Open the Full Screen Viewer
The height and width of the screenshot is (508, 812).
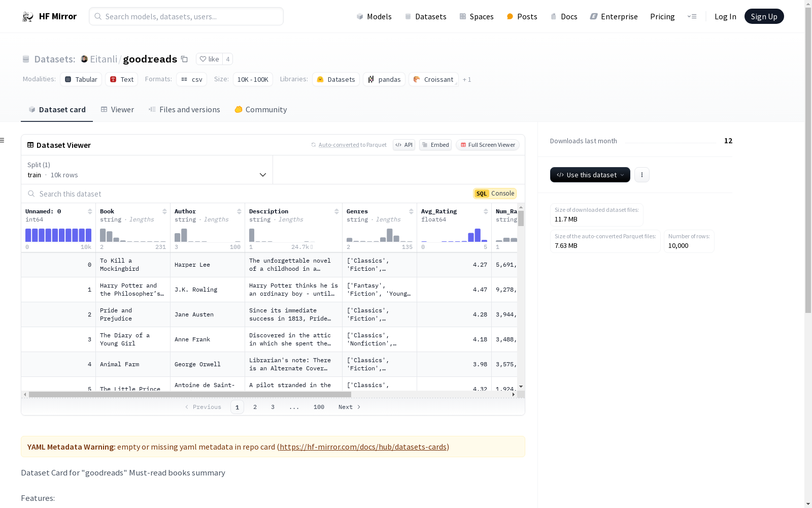coord(488,145)
